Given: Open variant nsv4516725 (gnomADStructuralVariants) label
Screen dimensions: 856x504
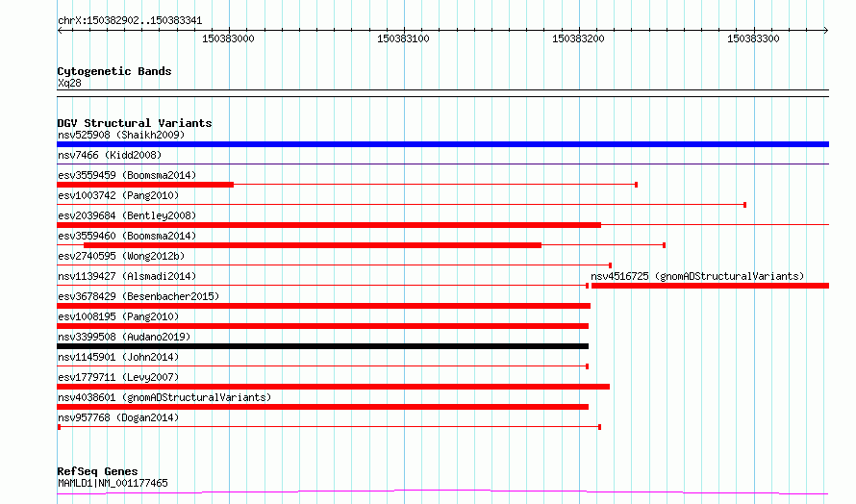Looking at the screenshot, I should [x=697, y=276].
